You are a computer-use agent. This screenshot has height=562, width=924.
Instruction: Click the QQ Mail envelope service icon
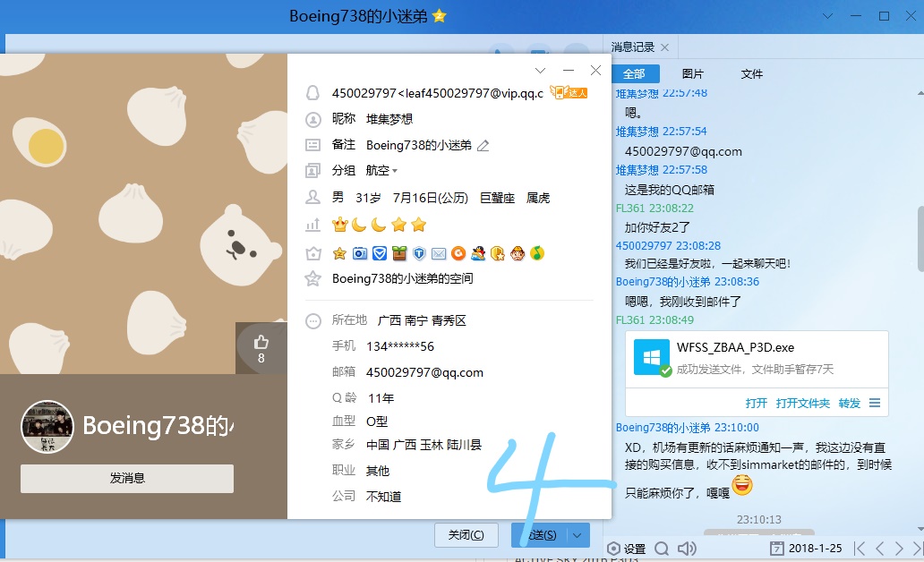[439, 253]
